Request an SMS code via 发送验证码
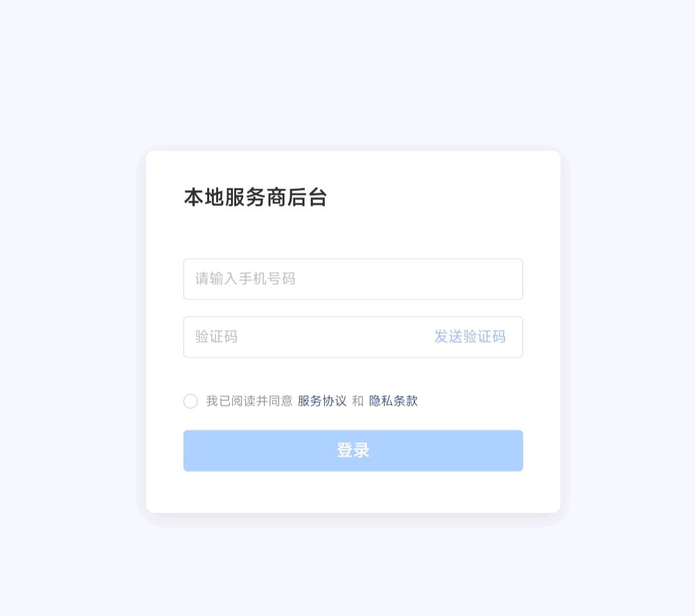Screen dimensions: 695x616 (470, 336)
